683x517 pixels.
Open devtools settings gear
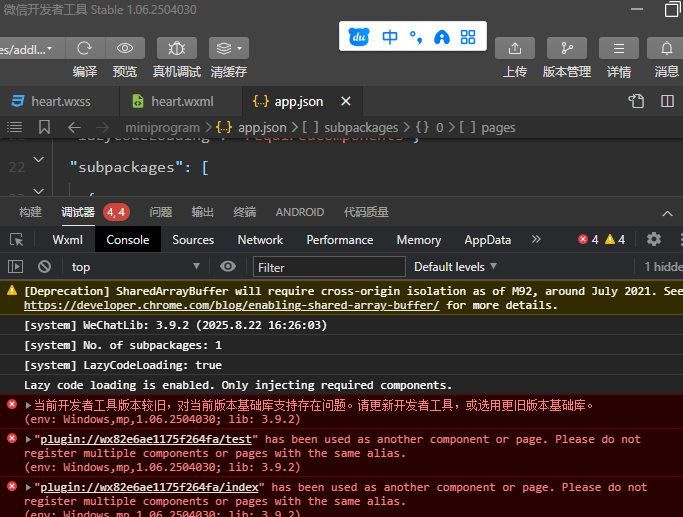[x=654, y=239]
